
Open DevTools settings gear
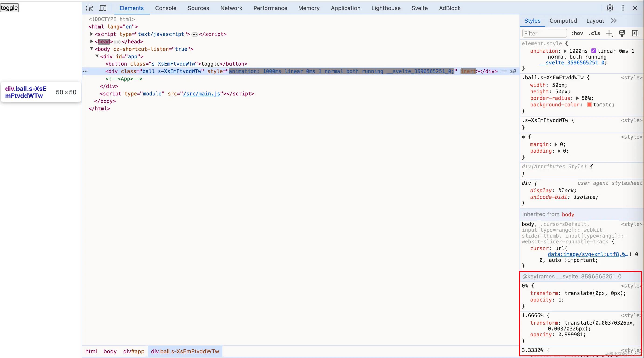tap(610, 8)
